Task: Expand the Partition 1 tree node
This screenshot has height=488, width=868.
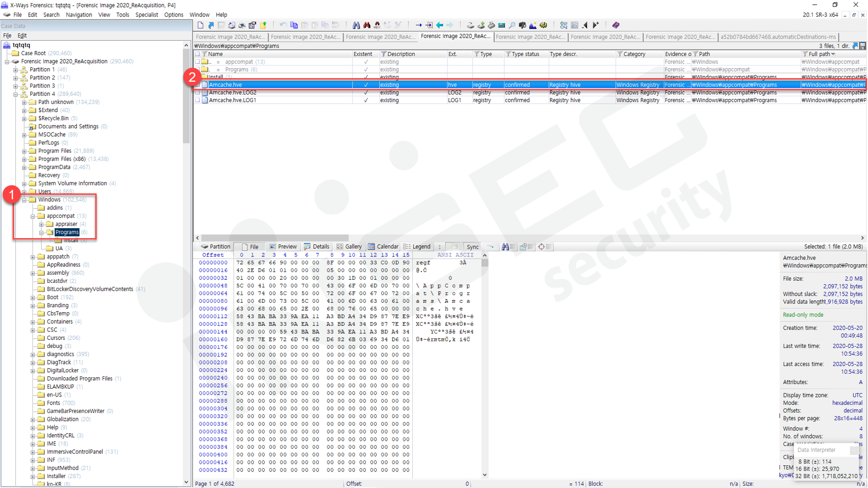Action: 16,70
